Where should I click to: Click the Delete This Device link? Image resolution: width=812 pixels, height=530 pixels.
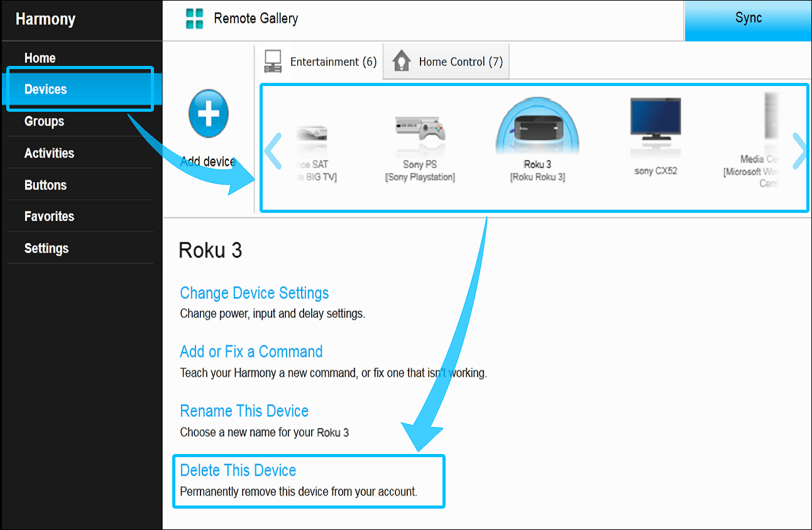238,470
